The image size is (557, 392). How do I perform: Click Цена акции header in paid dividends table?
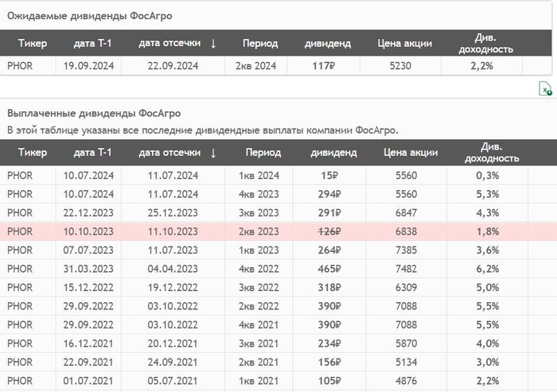pos(406,153)
